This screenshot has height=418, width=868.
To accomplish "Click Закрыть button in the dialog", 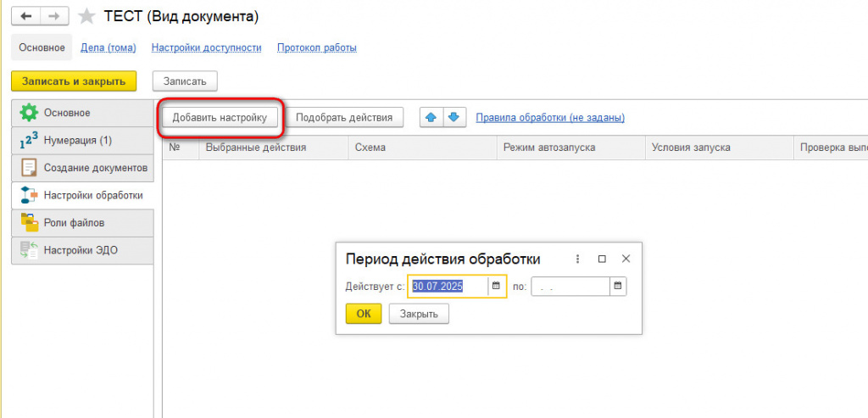I will 419,314.
